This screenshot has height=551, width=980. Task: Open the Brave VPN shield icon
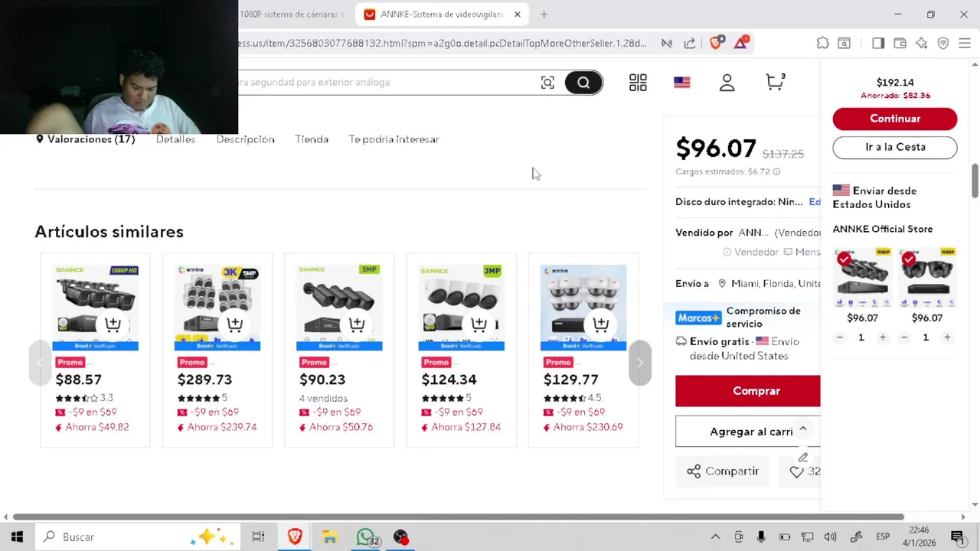click(x=943, y=44)
